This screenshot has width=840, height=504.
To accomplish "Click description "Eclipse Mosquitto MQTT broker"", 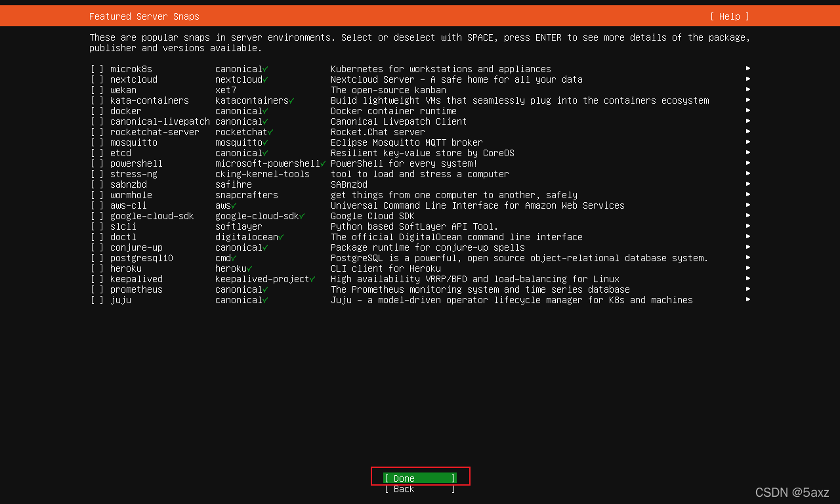I will coord(407,142).
